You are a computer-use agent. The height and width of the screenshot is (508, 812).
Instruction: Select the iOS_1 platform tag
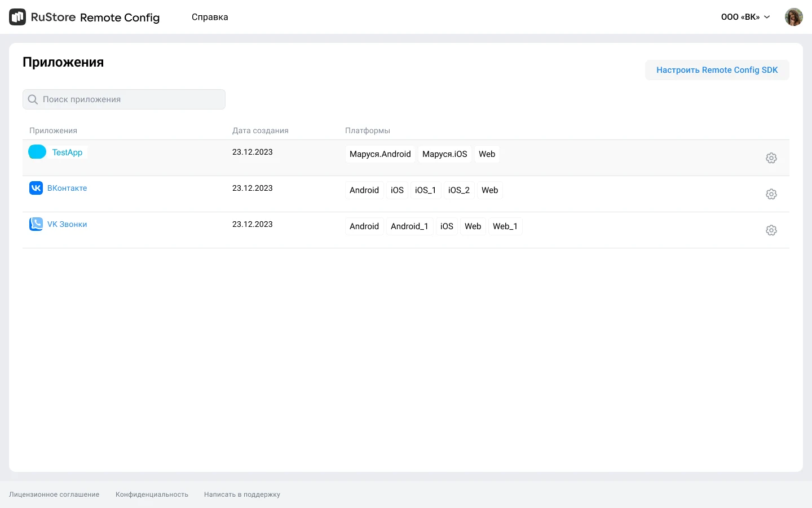(426, 190)
